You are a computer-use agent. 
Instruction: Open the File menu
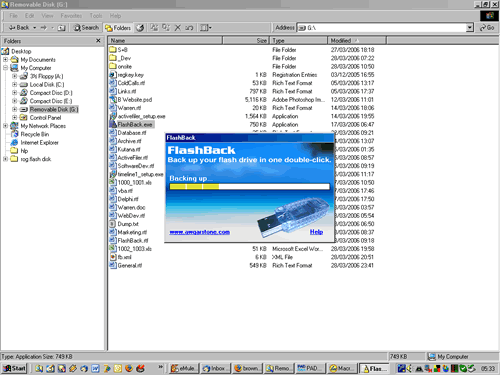pyautogui.click(x=13, y=16)
